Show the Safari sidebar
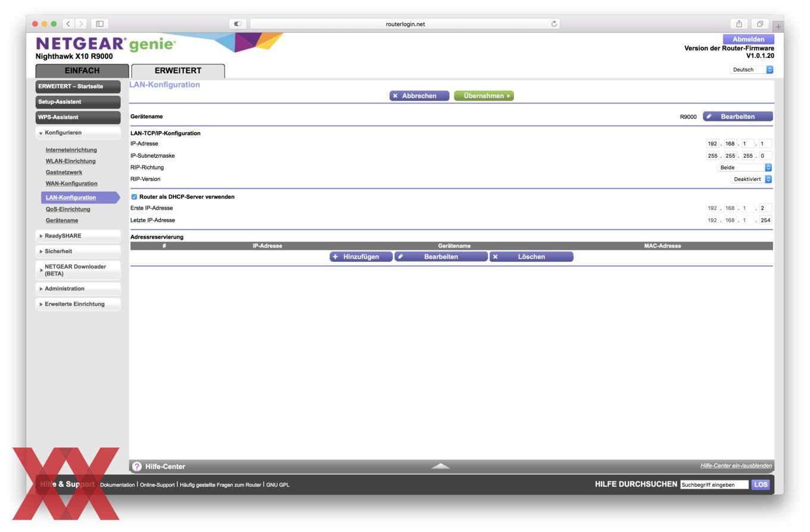Screen dimensions: 810x532 coord(99,24)
